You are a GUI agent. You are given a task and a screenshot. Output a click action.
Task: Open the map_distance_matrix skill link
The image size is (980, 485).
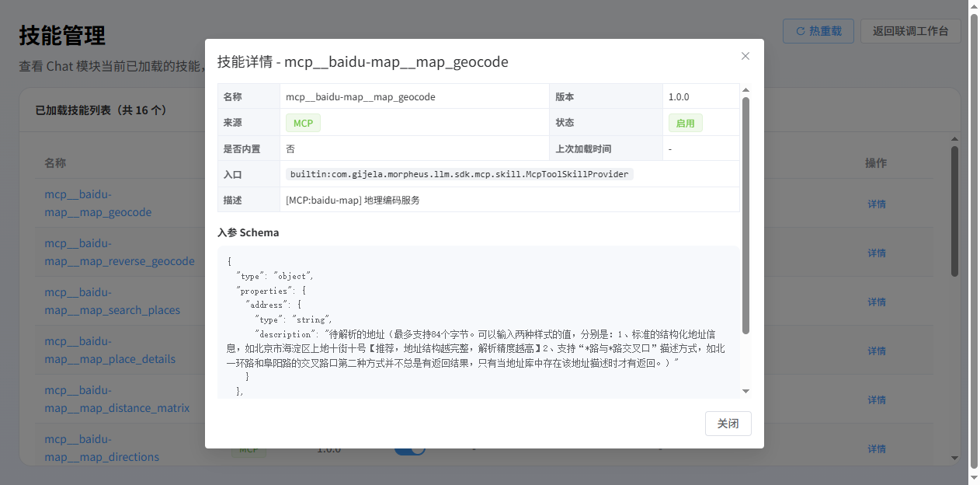116,400
